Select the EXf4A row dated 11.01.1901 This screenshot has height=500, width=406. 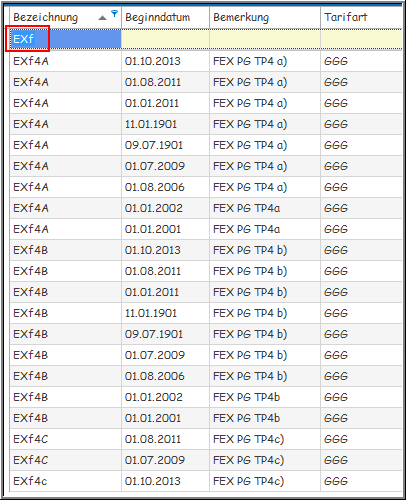206,124
